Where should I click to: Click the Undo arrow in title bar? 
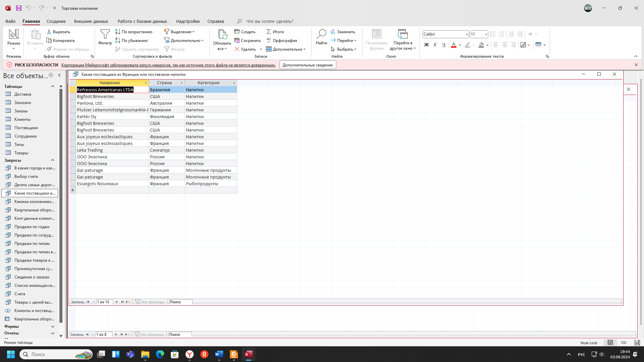(x=29, y=8)
